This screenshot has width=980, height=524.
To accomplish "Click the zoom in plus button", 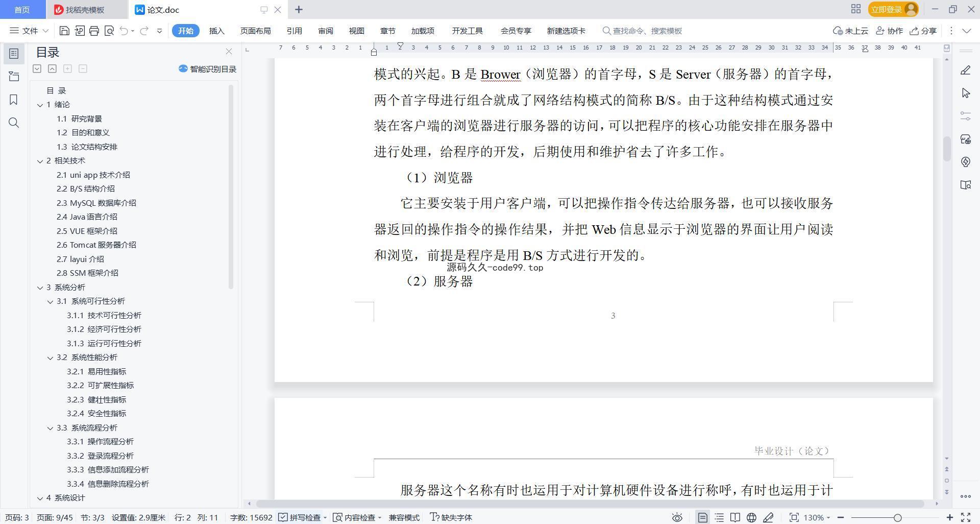I will 949,517.
